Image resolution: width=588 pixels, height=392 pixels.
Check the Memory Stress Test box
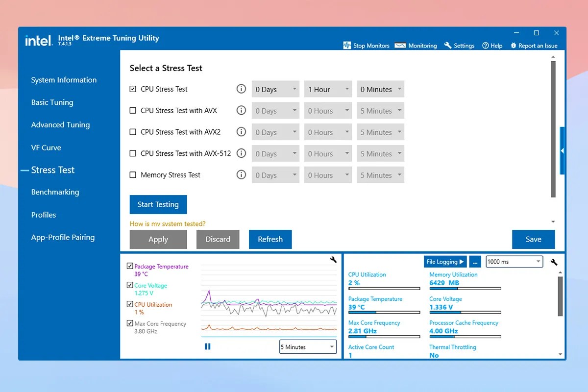click(x=133, y=175)
